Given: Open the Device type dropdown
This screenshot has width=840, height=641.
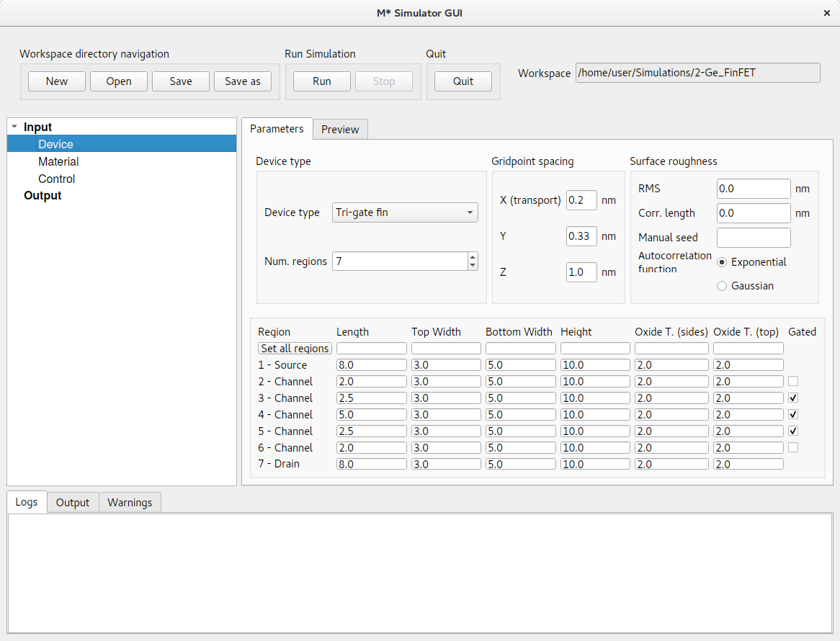Looking at the screenshot, I should (405, 212).
